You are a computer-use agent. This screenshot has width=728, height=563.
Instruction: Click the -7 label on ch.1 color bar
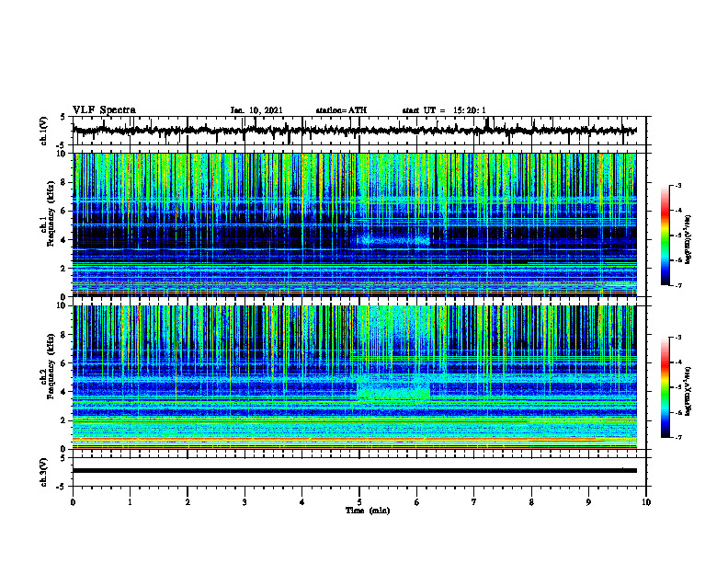point(678,285)
